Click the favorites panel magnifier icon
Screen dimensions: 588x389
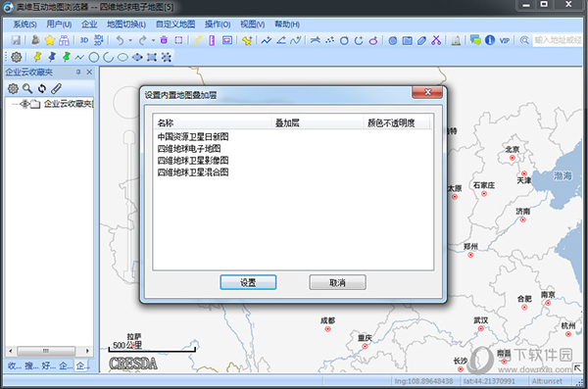click(27, 88)
